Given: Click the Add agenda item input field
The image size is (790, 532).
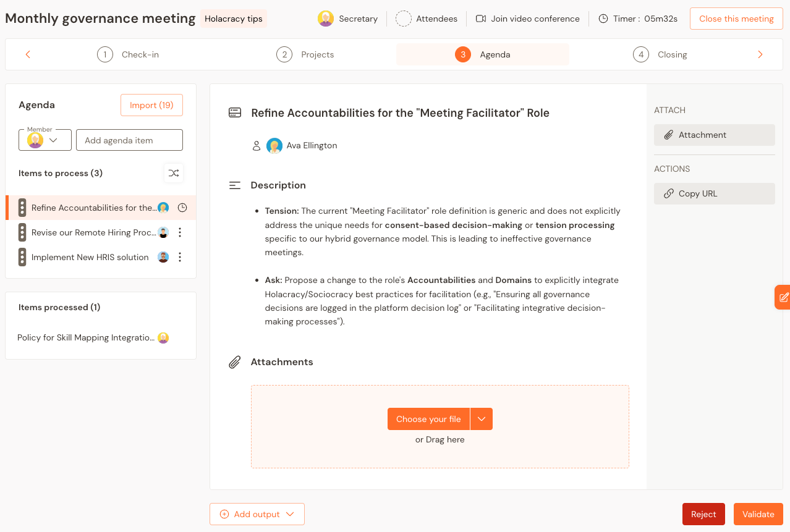Looking at the screenshot, I should pos(129,140).
